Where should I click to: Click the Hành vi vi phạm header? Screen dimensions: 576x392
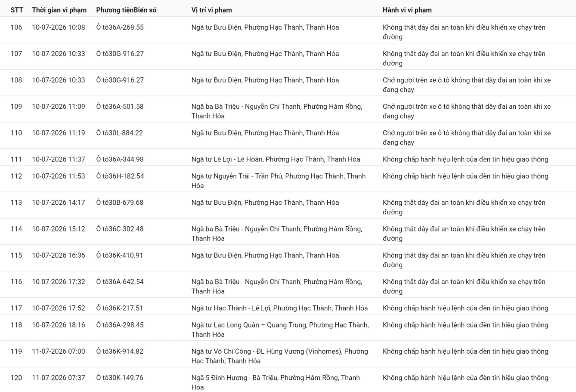tap(407, 10)
